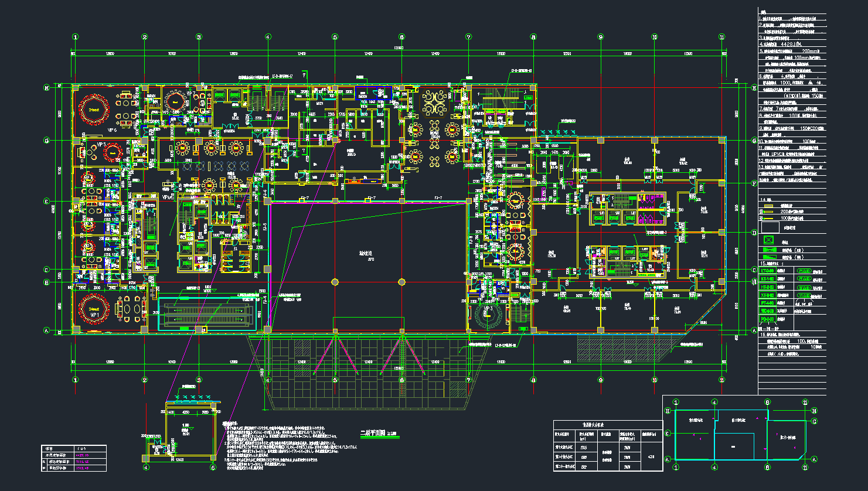The image size is (868, 491).
Task: Click grid bubble H left of the main plan
Action: point(45,88)
